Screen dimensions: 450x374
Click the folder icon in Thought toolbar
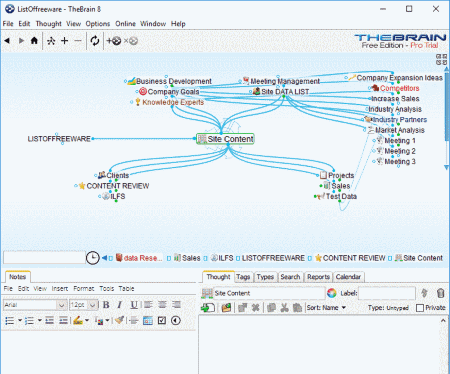pyautogui.click(x=226, y=308)
